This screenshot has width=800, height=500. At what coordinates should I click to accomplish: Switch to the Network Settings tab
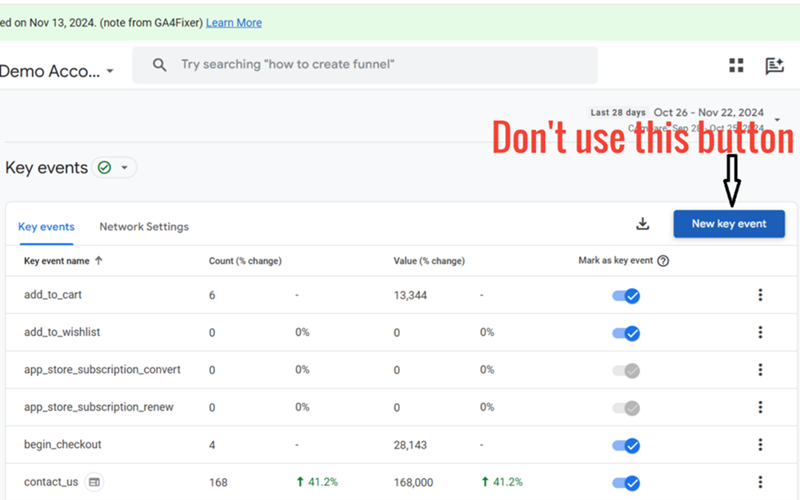click(144, 227)
